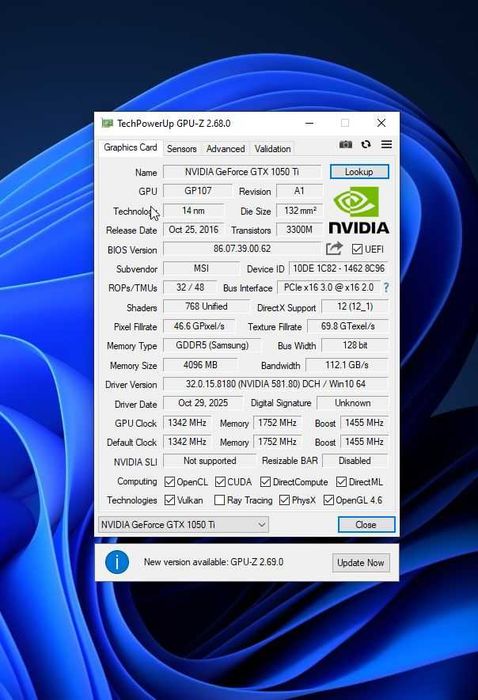The height and width of the screenshot is (700, 478).
Task: Click the Resizable BAR field Disabled
Action: [x=355, y=461]
